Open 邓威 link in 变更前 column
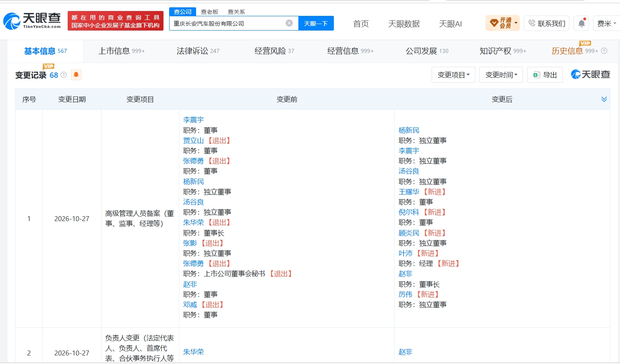 pos(190,305)
